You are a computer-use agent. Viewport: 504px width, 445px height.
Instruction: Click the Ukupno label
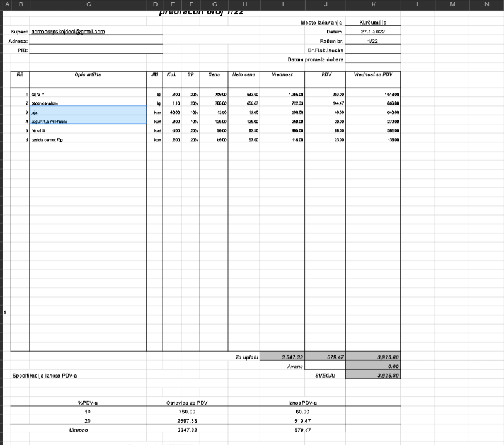78,430
